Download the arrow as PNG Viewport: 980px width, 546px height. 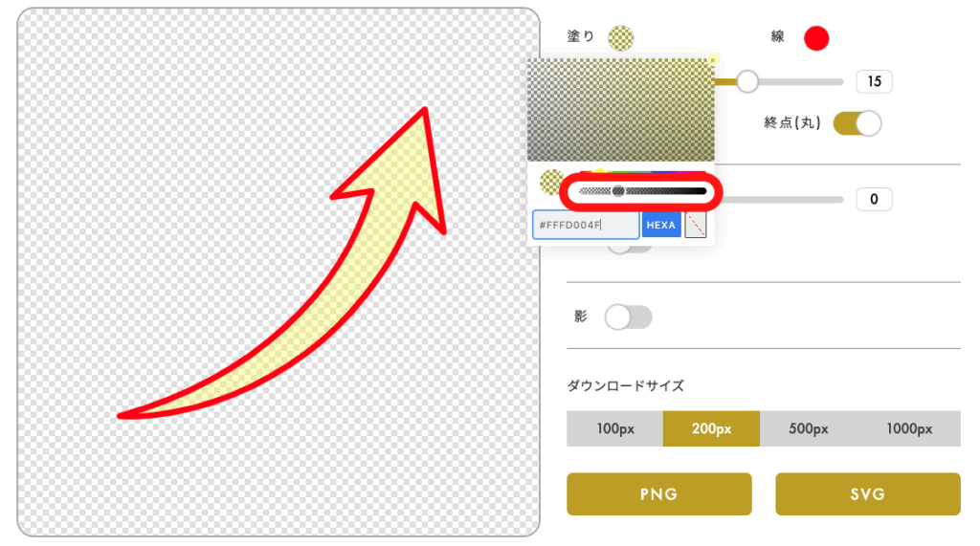pyautogui.click(x=658, y=494)
